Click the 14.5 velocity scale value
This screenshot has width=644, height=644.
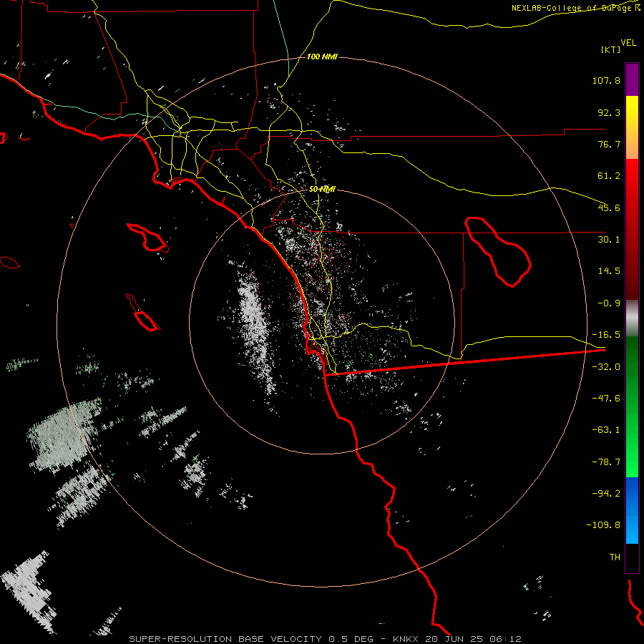609,271
